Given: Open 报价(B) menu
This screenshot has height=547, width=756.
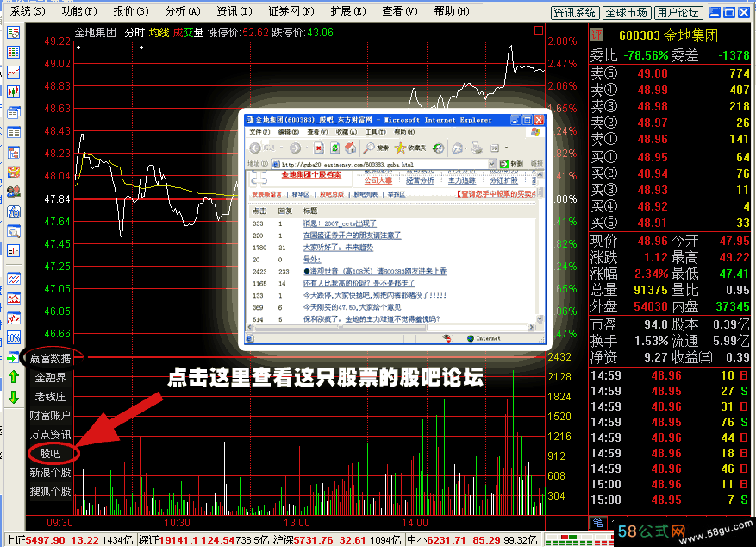Looking at the screenshot, I should pyautogui.click(x=131, y=10).
